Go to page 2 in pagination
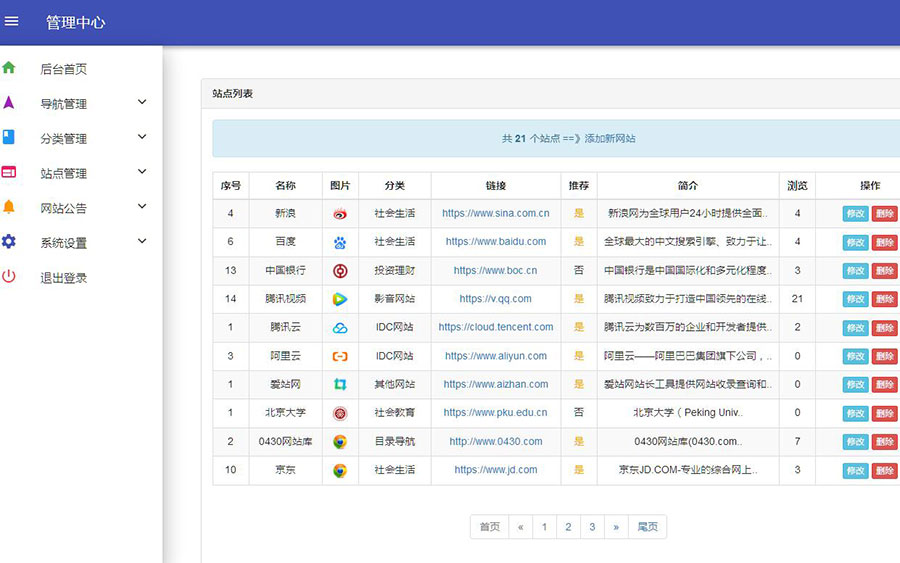This screenshot has width=900, height=563. click(x=568, y=527)
